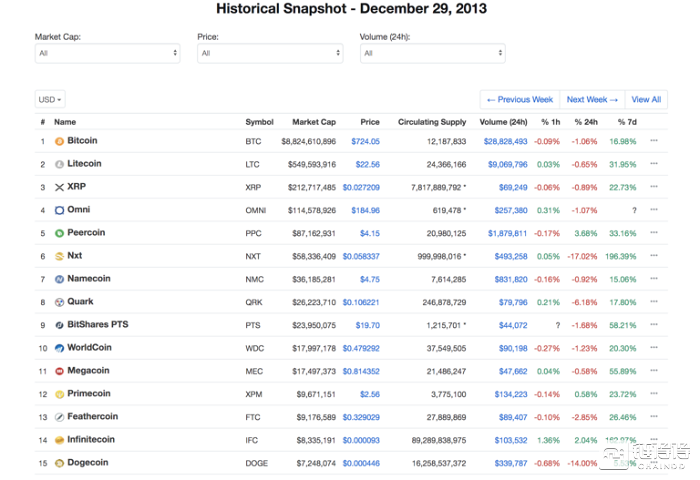Screen dimensions: 700x480
Task: Click the Omni logo icon
Action: [59, 210]
